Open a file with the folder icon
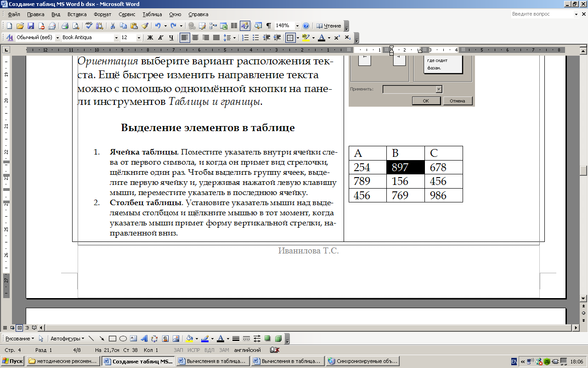 point(20,26)
